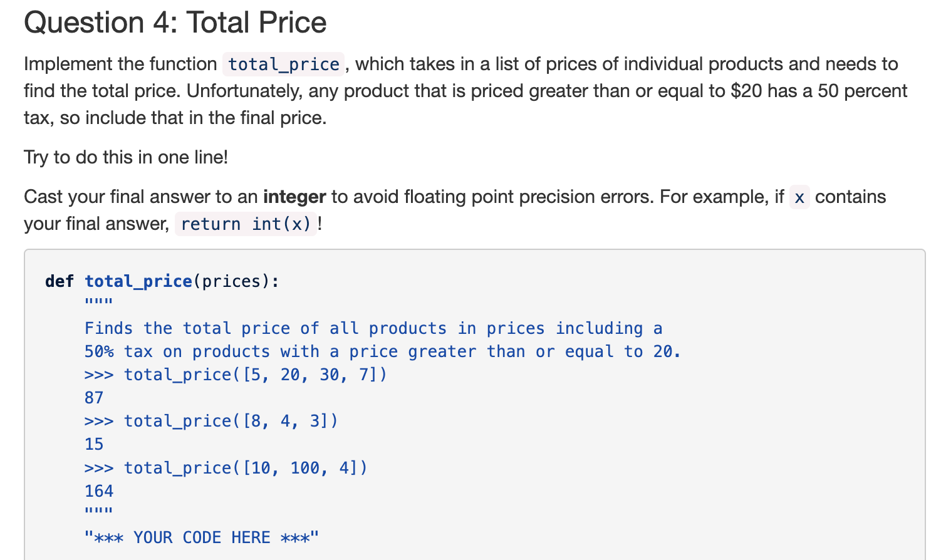Image resolution: width=941 pixels, height=560 pixels.
Task: Click the inline code "x" in the paragraph
Action: 799,198
